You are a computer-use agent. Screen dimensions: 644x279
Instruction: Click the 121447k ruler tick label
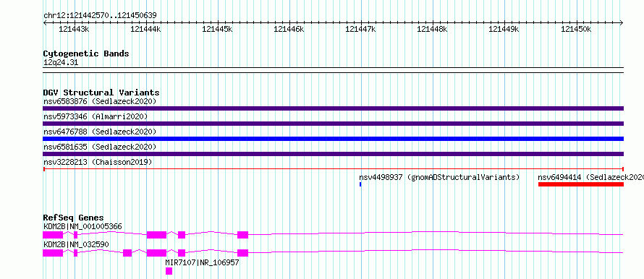click(360, 29)
